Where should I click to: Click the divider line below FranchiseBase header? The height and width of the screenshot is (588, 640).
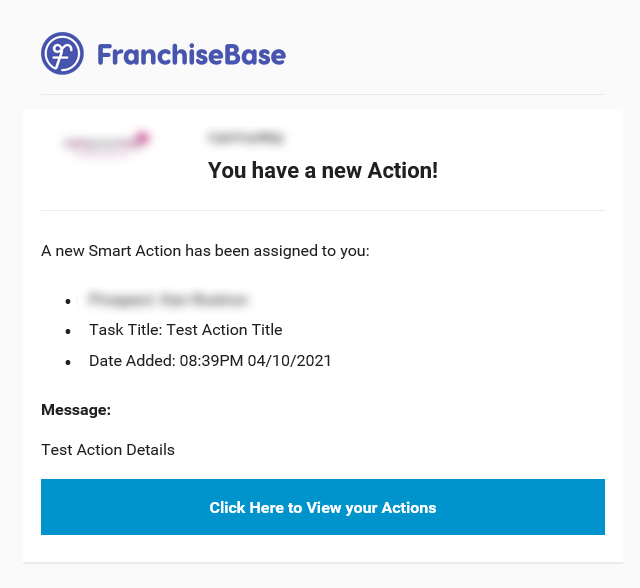pos(322,95)
